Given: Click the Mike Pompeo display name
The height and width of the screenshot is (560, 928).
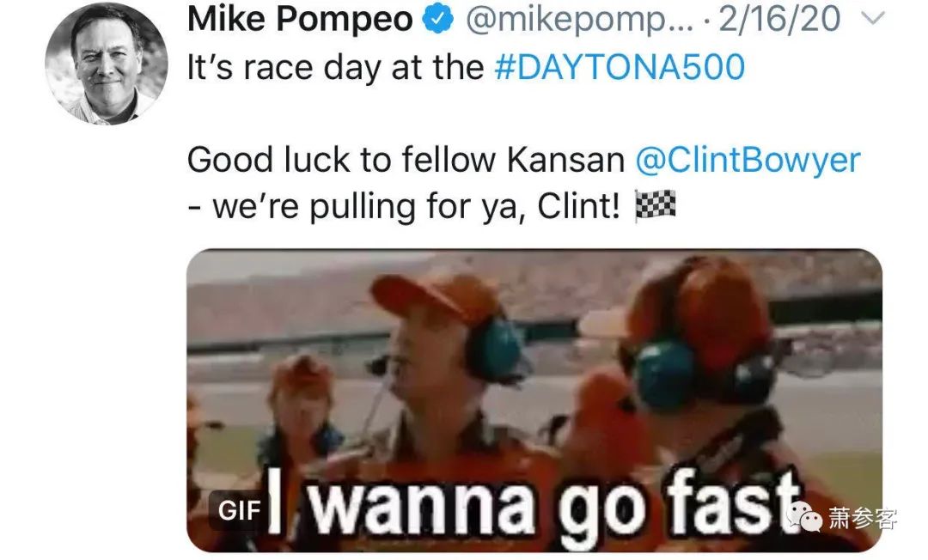Looking at the screenshot, I should coord(300,19).
